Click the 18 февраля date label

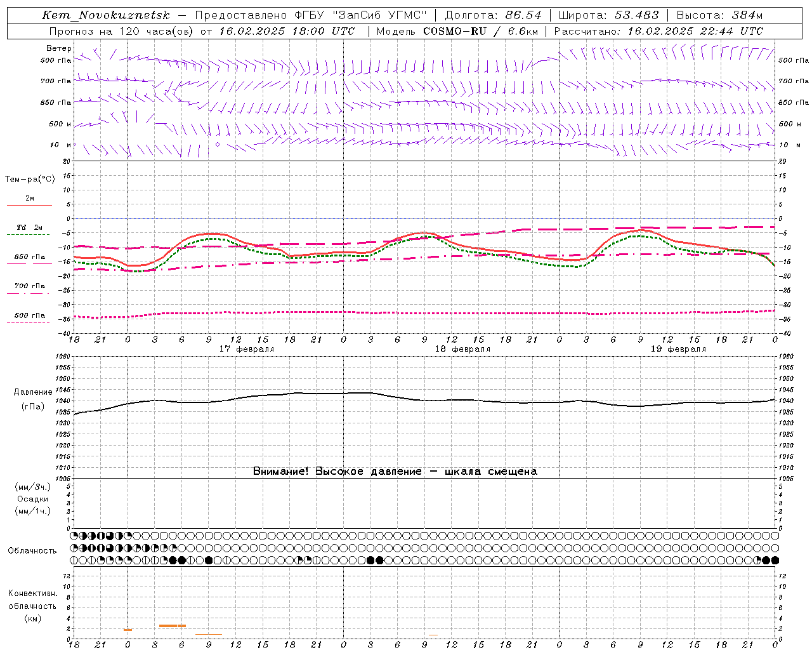click(462, 349)
